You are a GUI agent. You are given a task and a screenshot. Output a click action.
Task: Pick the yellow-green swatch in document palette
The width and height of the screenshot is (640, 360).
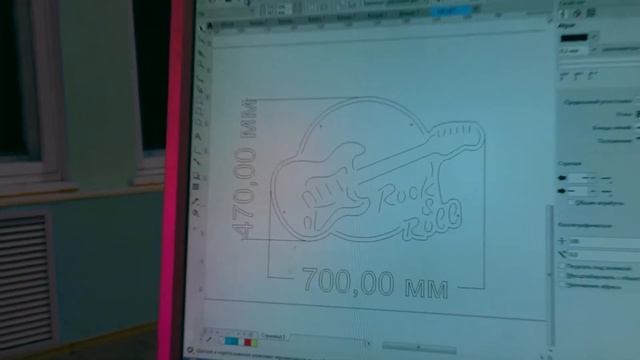point(254,342)
